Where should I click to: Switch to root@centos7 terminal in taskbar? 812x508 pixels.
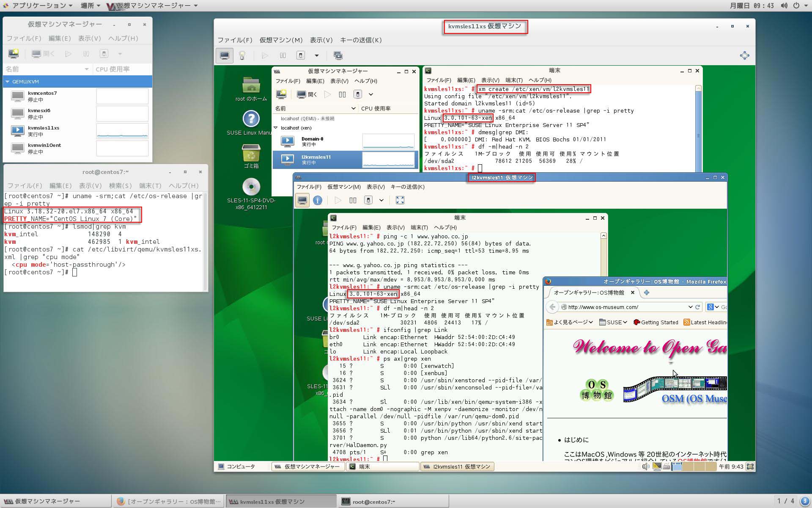[393, 501]
